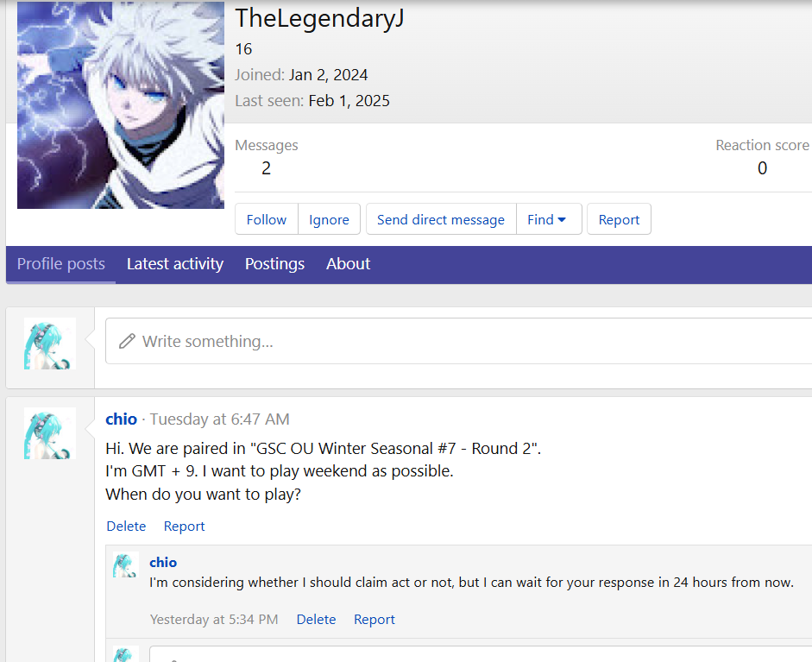Focus the Write something input field

coord(459,341)
